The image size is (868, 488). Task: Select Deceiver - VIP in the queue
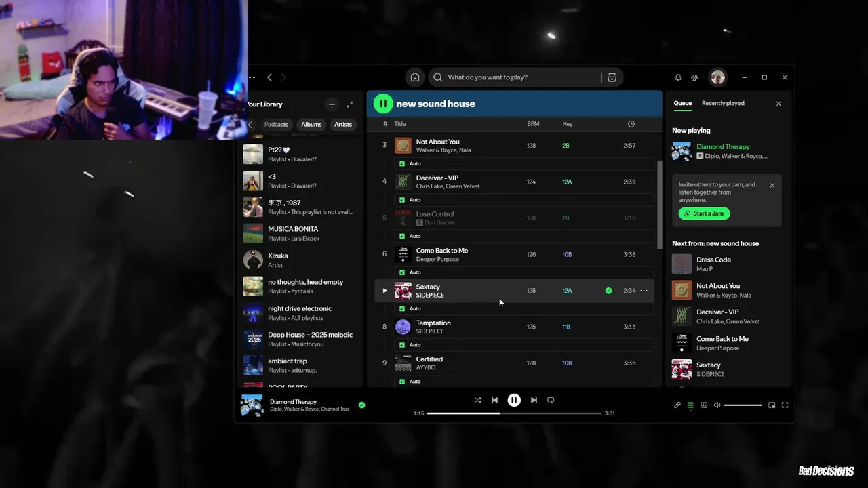726,317
